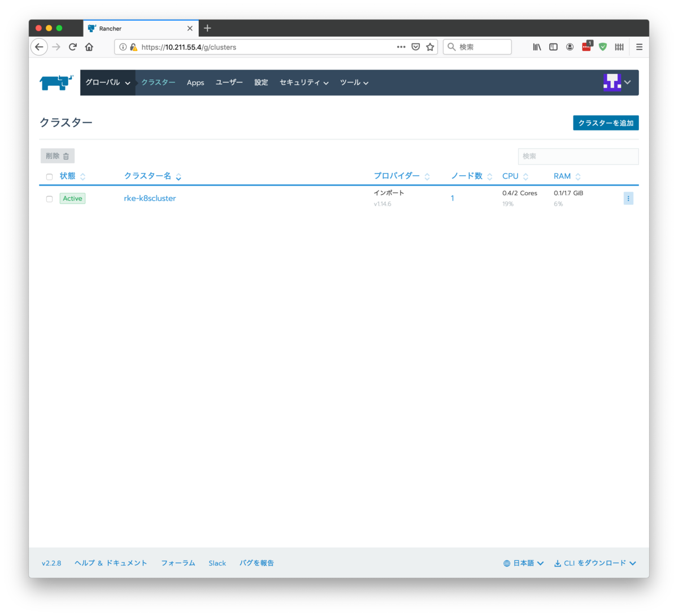Image resolution: width=678 pixels, height=616 pixels.
Task: Sort clusters using the クラスター名 sort arrows
Action: [x=179, y=177]
